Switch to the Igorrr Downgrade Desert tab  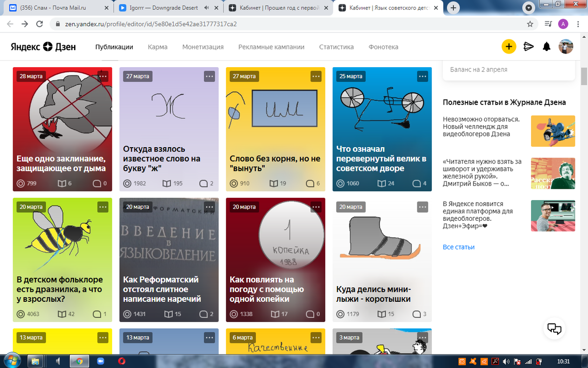tap(170, 8)
